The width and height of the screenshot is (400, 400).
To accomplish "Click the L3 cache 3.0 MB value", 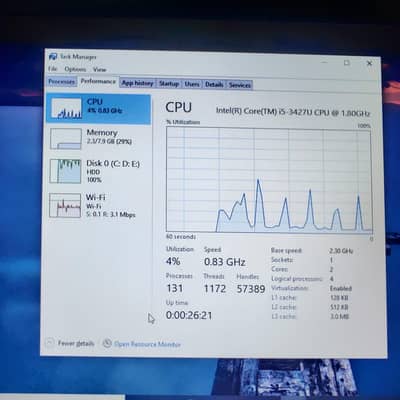I will [339, 316].
